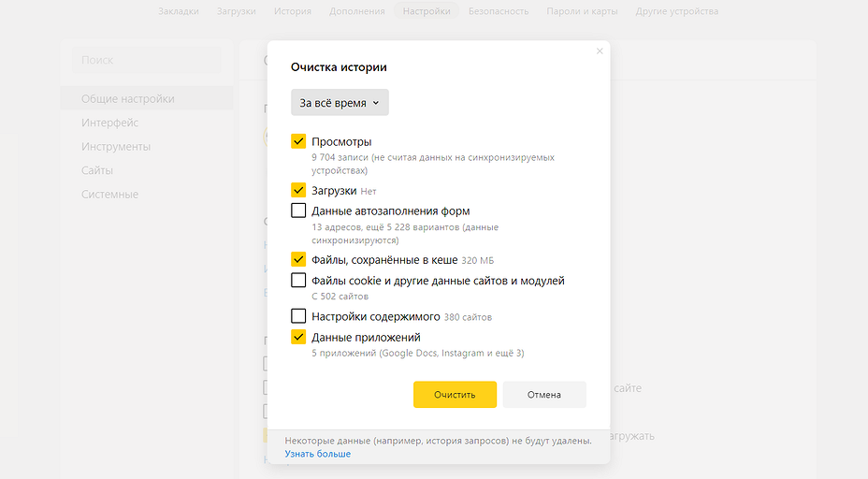Enable 'Файлы cookie и другие данные' checkbox
Image resolution: width=868 pixels, height=479 pixels.
click(x=298, y=281)
